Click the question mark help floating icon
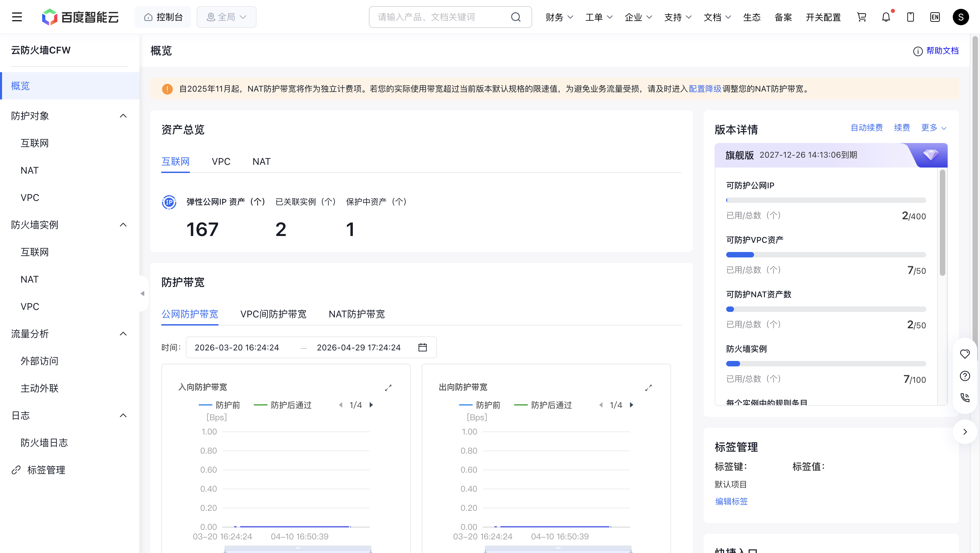The width and height of the screenshot is (980, 553). click(965, 376)
